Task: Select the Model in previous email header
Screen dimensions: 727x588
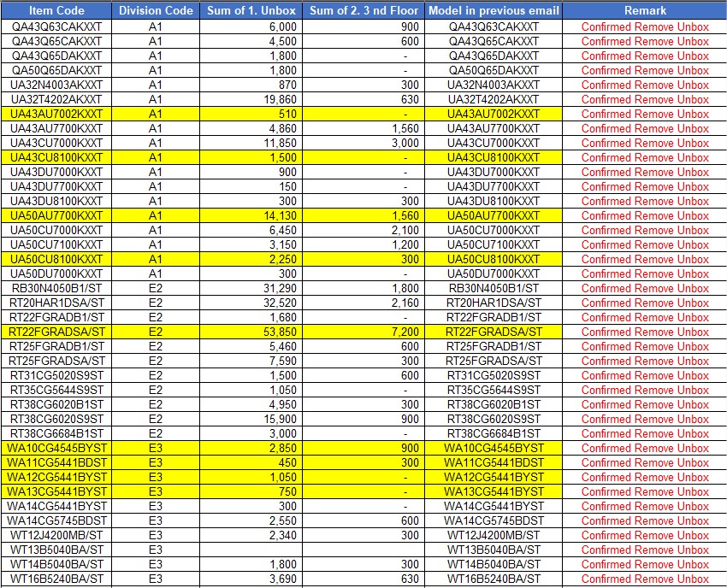Action: [x=494, y=10]
